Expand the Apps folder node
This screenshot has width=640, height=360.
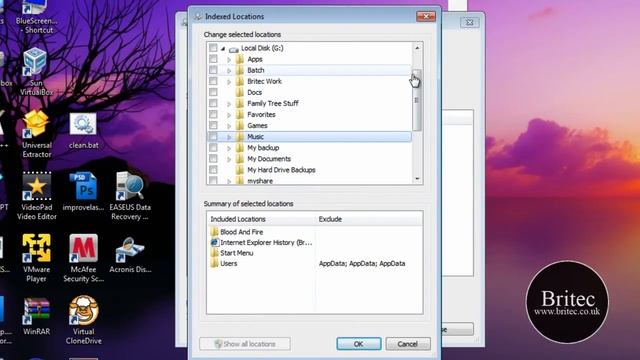pos(229,60)
